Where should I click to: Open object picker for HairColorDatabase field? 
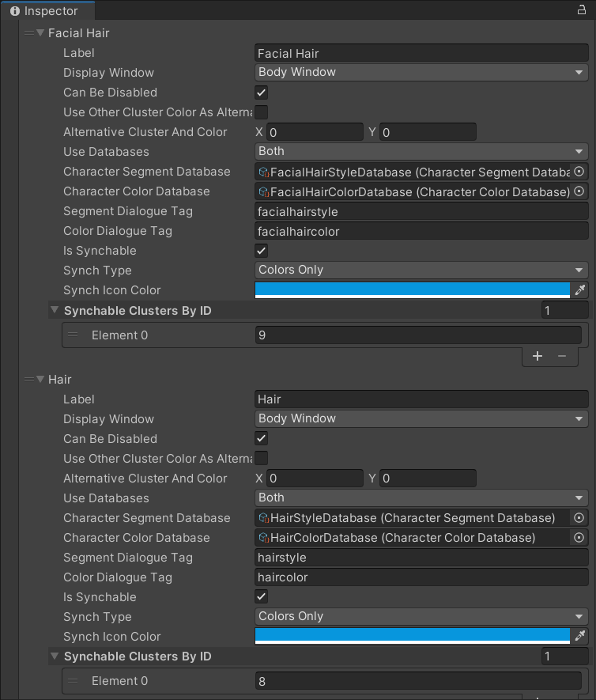[x=579, y=538]
